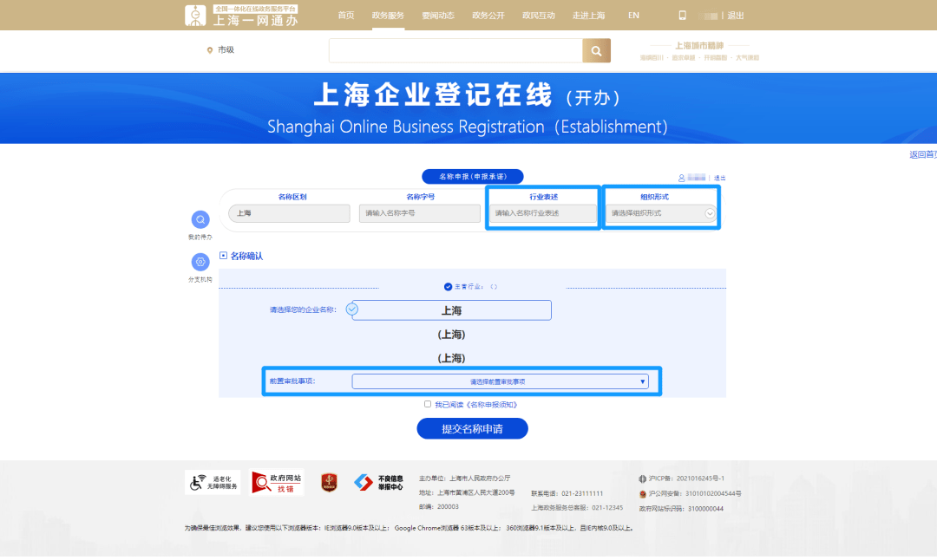
Task: Click the 名称申报（申报承诺）pill header
Action: tap(472, 176)
